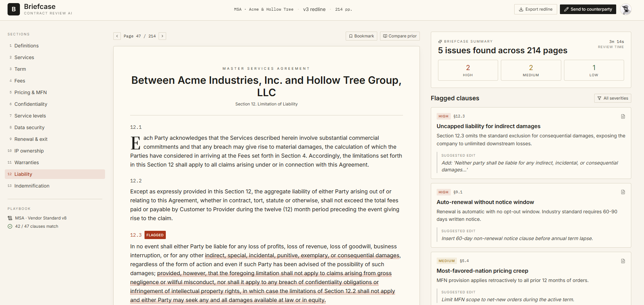Click the playbook MSA Vendor Standard icon
The image size is (644, 305).
[10, 218]
